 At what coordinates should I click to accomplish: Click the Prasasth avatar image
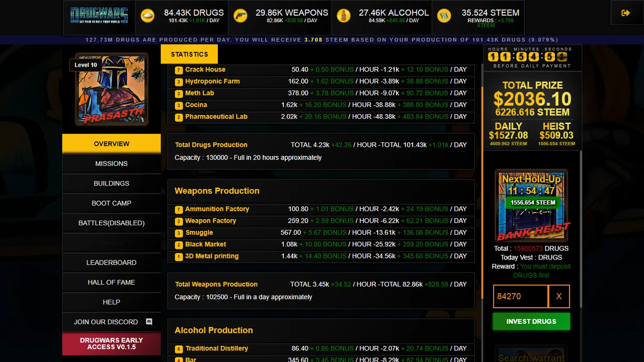(x=112, y=89)
